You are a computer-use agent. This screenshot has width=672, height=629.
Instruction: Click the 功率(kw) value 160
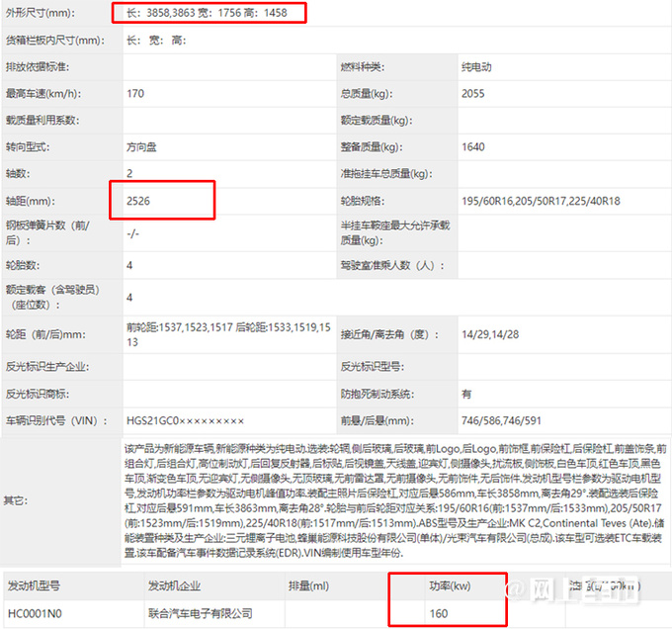click(439, 613)
